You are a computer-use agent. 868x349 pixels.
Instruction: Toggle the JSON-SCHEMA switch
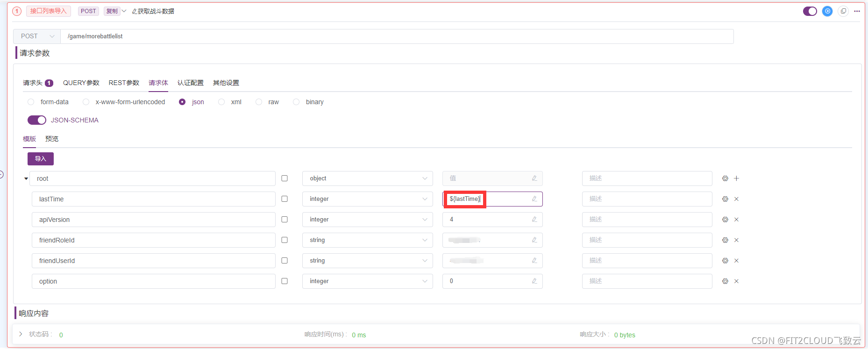[x=37, y=120]
